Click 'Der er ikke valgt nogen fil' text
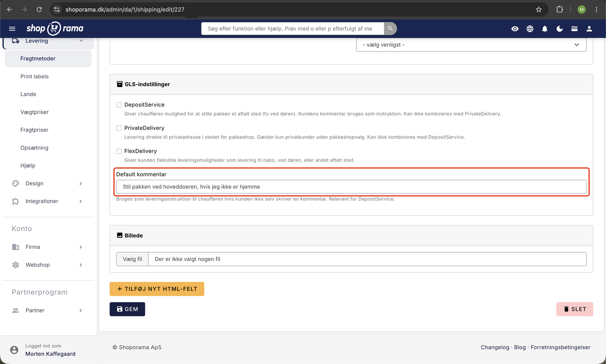 point(187,259)
